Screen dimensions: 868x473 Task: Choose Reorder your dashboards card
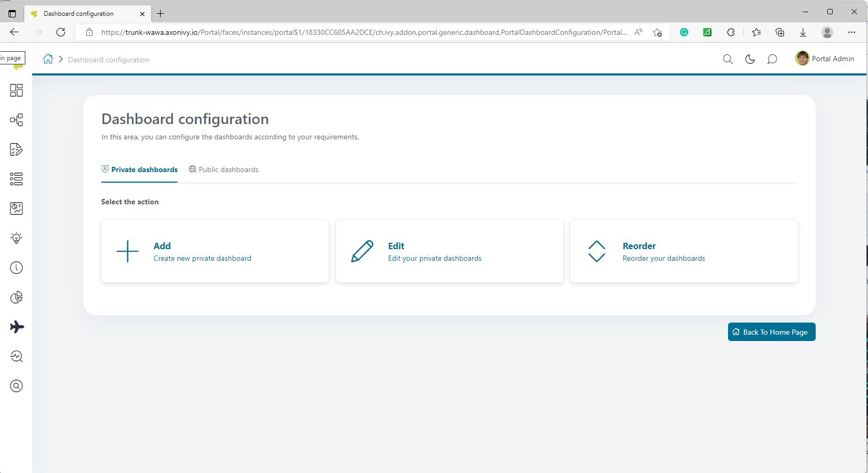pyautogui.click(x=684, y=251)
